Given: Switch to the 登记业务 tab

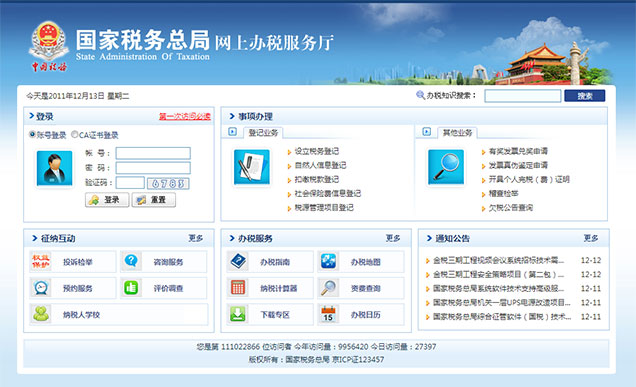Looking at the screenshot, I should [x=263, y=133].
